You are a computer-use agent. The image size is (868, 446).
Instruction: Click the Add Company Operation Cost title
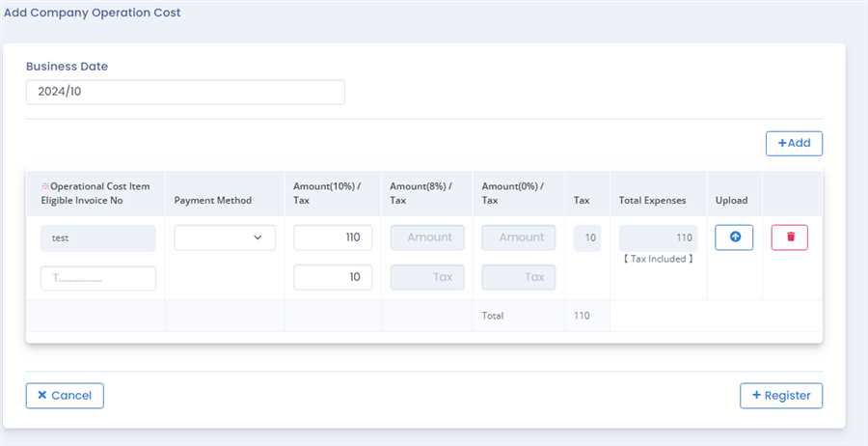93,14
